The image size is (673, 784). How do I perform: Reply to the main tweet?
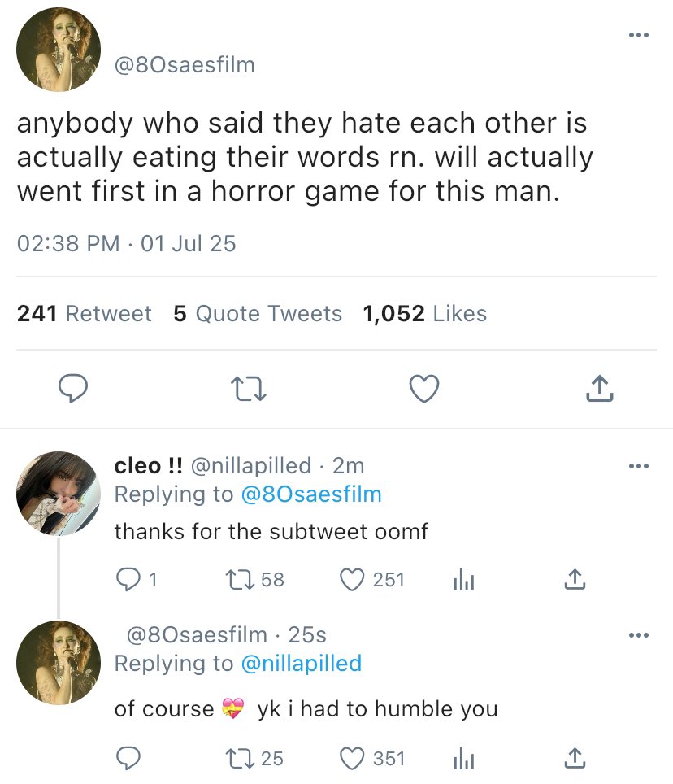coord(76,390)
